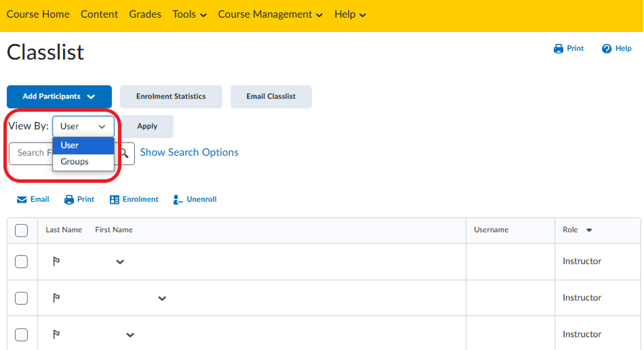Check the second instructor row checkbox

coord(21,298)
